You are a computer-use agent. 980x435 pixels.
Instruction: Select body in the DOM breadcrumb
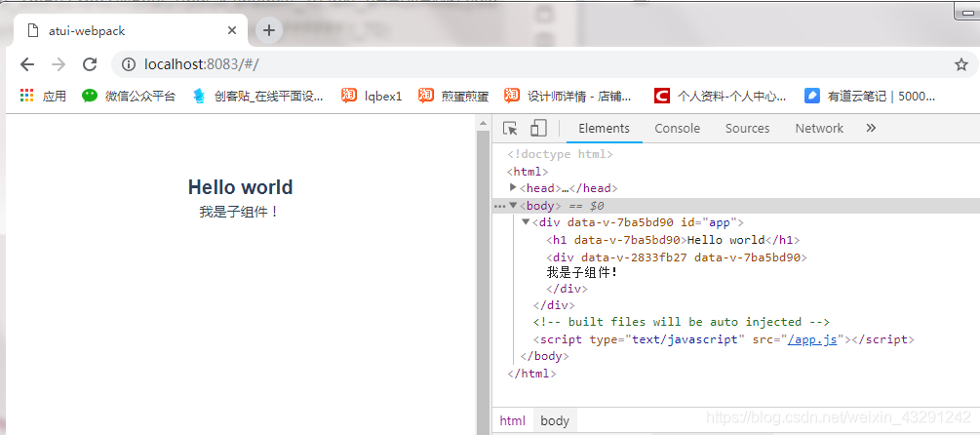(555, 421)
